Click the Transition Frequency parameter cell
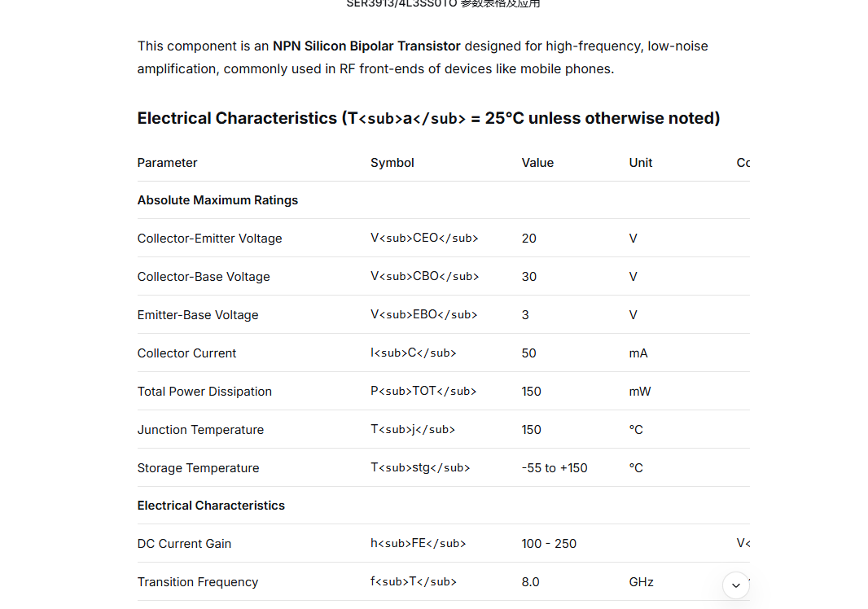The image size is (868, 609). pos(197,582)
